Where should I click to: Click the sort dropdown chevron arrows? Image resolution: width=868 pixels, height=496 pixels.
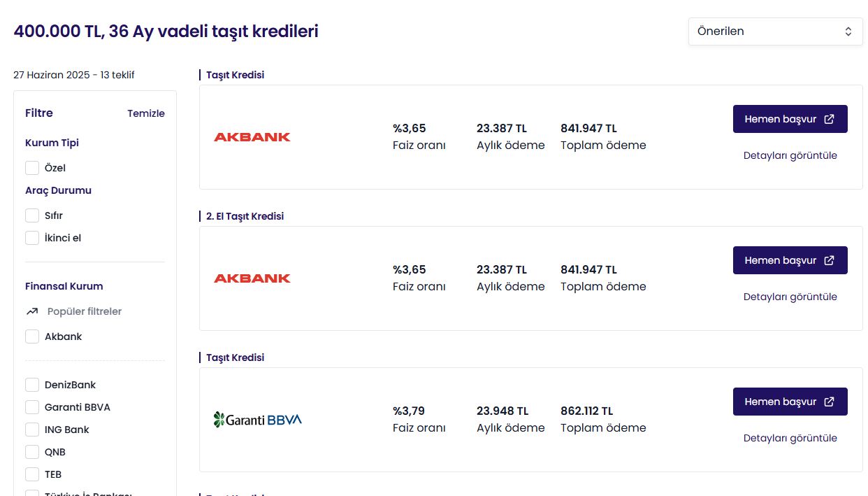848,31
